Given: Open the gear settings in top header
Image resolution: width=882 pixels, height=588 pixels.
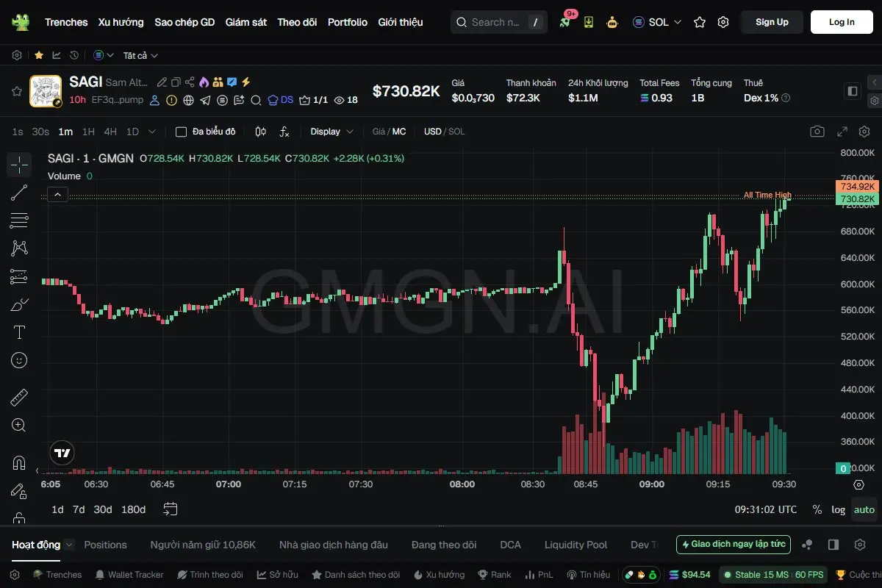Looking at the screenshot, I should 723,22.
